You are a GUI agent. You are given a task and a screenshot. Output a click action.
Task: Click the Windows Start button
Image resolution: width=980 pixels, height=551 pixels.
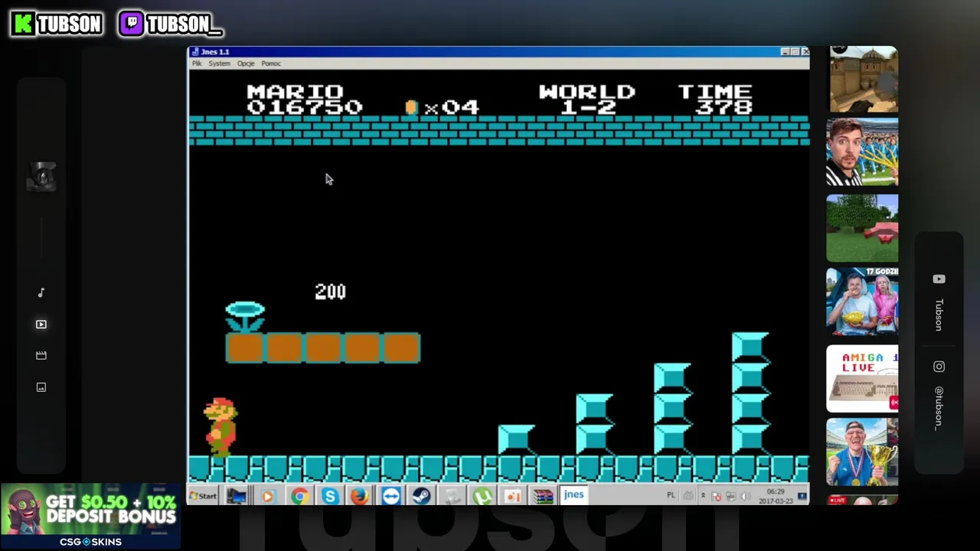coord(204,496)
